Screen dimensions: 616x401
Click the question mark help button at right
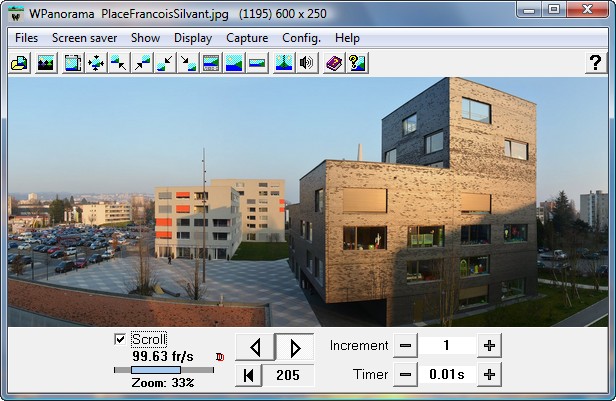(594, 63)
